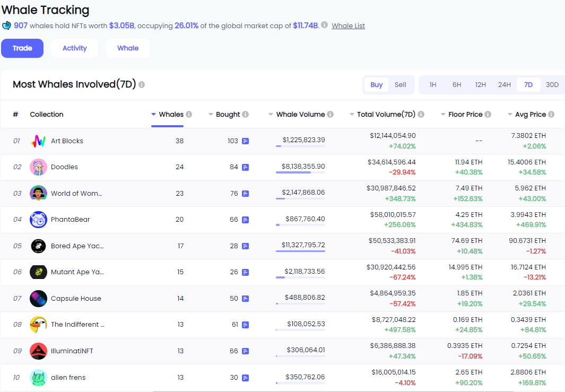Switch to Sell mode

point(401,85)
